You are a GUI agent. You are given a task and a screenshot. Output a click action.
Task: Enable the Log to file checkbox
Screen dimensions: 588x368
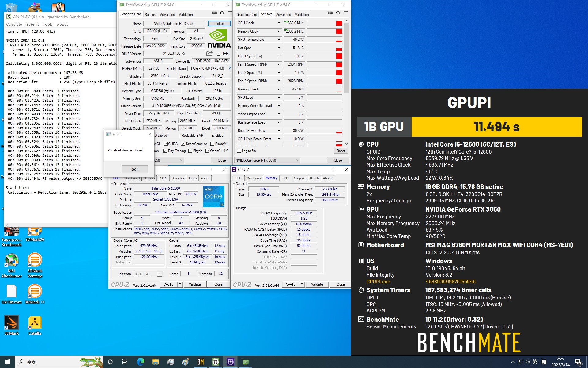click(239, 151)
